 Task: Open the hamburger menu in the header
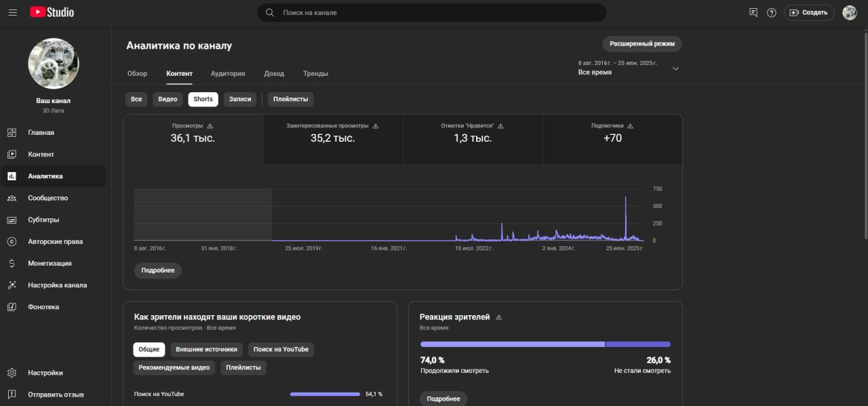12,12
